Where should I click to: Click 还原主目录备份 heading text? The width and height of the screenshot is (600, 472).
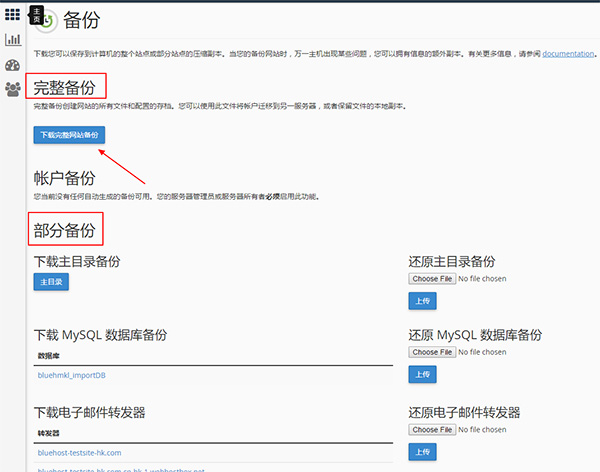coord(452,262)
